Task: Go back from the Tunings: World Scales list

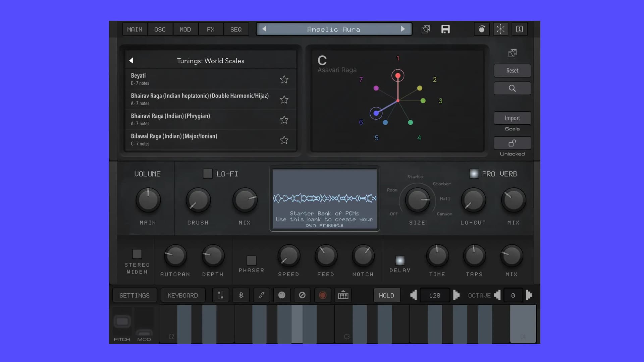Action: coord(131,60)
